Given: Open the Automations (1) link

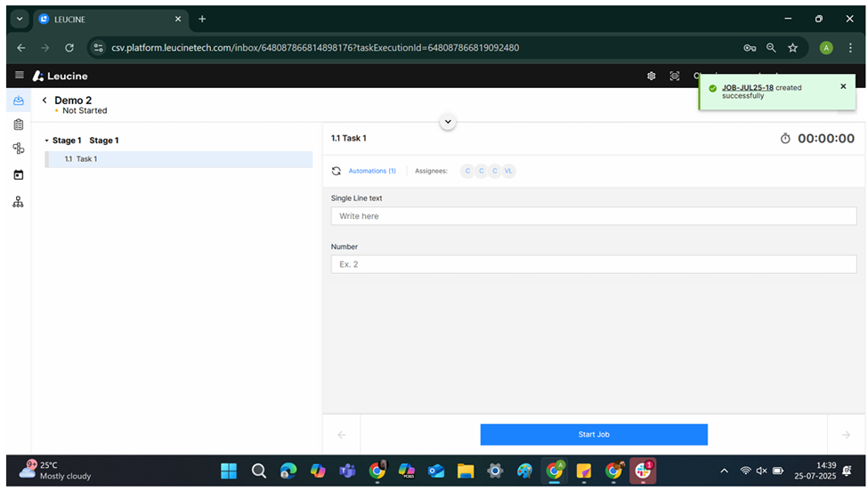Looking at the screenshot, I should pyautogui.click(x=372, y=171).
